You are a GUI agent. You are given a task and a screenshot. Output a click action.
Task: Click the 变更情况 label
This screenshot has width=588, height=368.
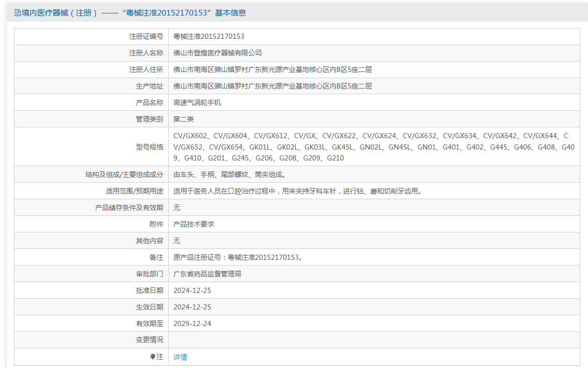click(150, 340)
